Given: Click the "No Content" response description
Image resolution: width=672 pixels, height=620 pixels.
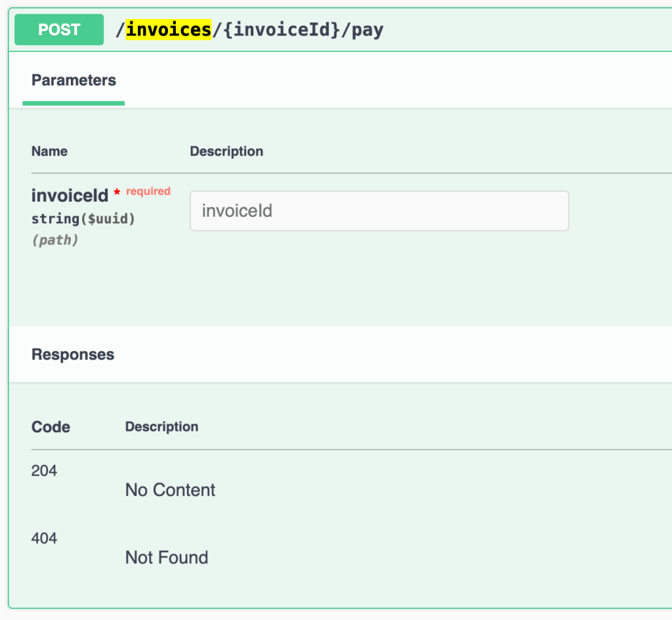Looking at the screenshot, I should point(170,490).
